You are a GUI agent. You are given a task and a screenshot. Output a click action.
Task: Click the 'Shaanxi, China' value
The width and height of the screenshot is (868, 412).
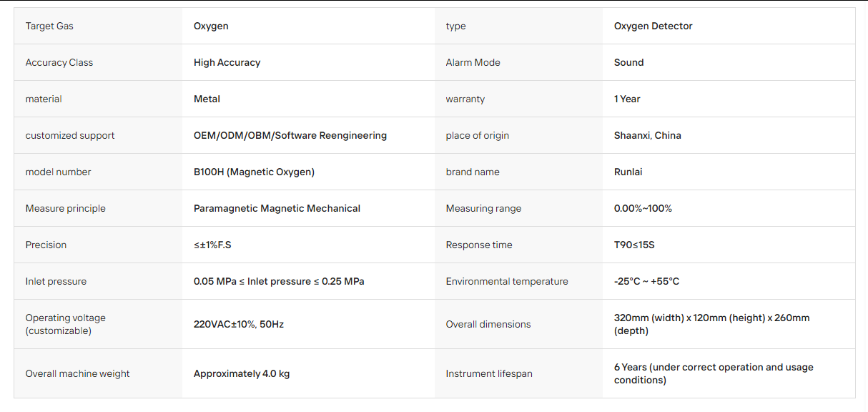647,136
